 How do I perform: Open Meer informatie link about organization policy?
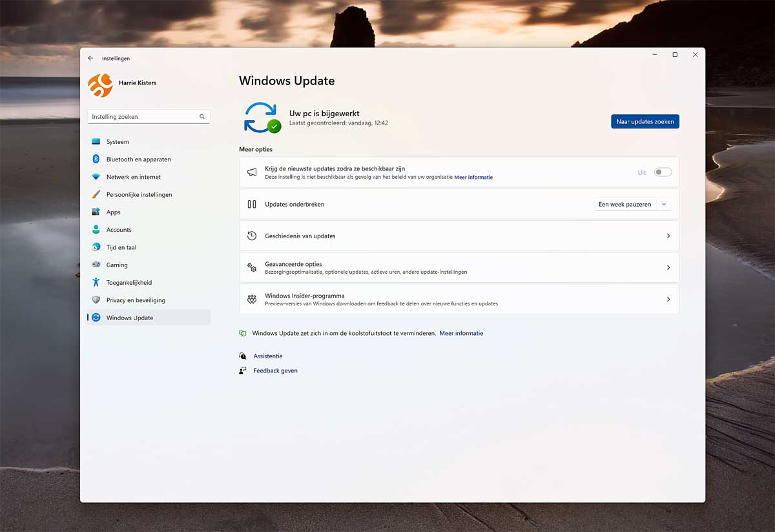473,177
